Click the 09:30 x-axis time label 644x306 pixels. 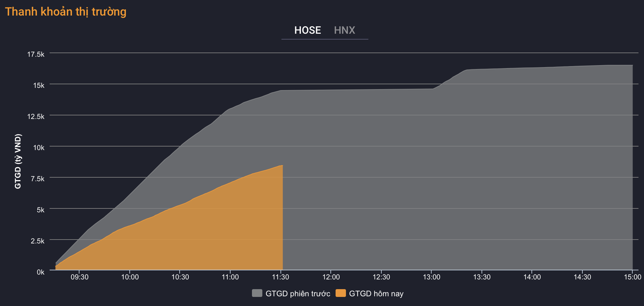click(79, 277)
